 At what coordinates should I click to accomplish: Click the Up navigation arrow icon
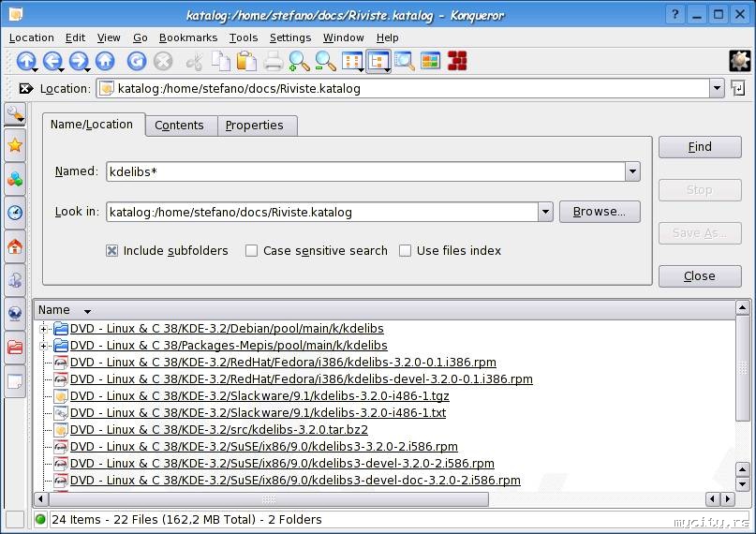(x=26, y=61)
